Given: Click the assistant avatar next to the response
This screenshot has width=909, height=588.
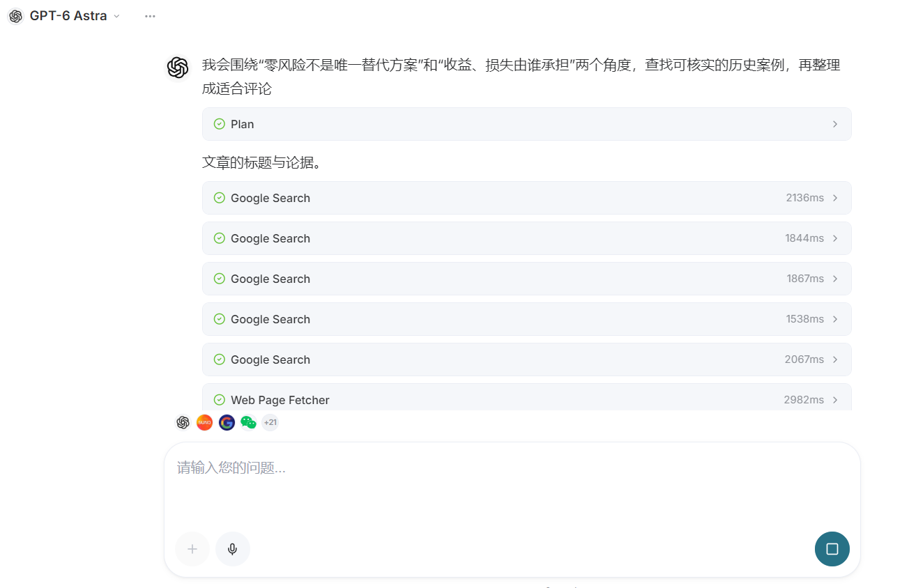Looking at the screenshot, I should pos(178,68).
